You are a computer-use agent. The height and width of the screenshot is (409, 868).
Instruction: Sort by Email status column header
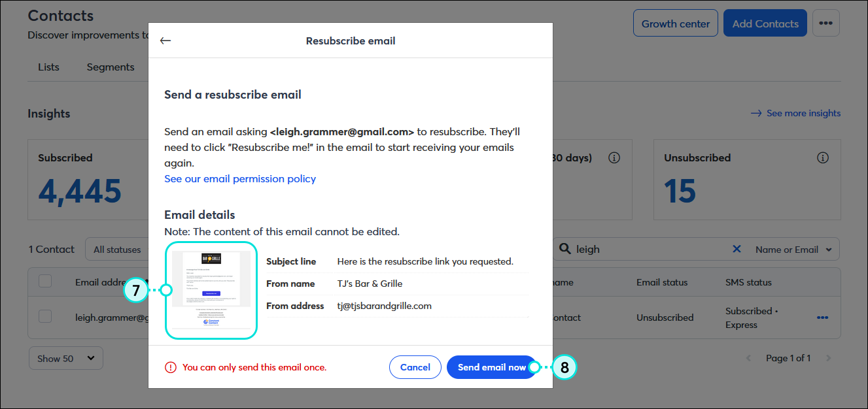click(662, 282)
